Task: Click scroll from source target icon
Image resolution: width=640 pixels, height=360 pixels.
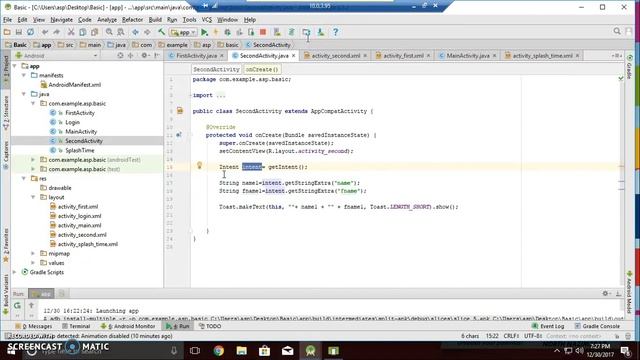Action: 120,56
